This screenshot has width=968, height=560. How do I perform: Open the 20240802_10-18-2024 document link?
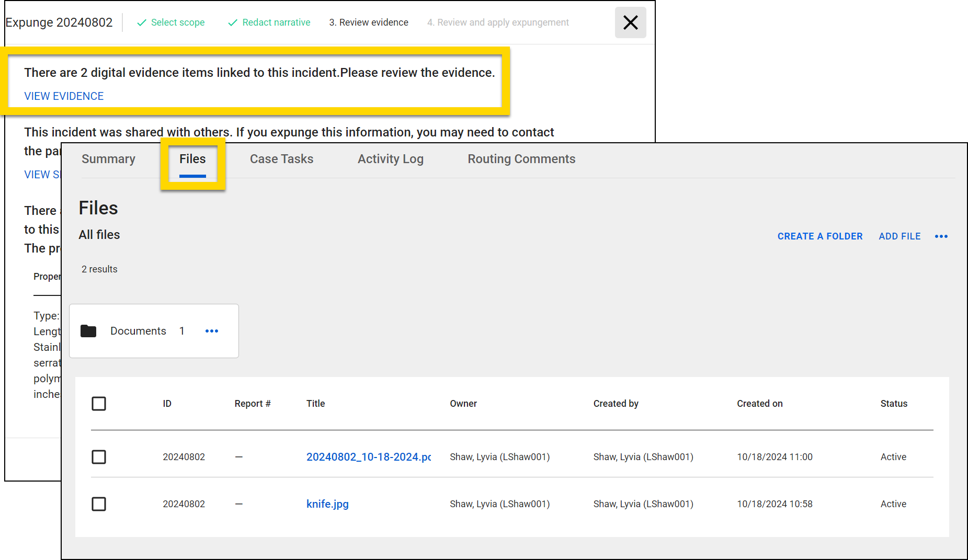click(x=369, y=456)
